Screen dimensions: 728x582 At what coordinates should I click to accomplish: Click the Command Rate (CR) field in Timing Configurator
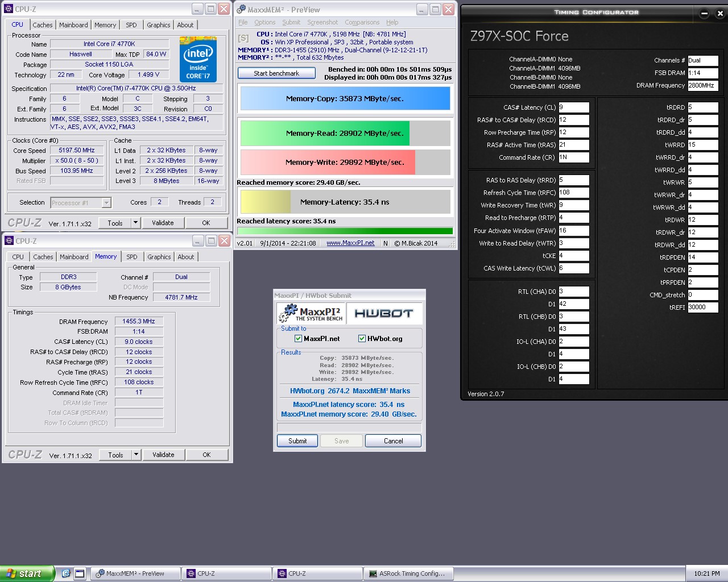[574, 157]
